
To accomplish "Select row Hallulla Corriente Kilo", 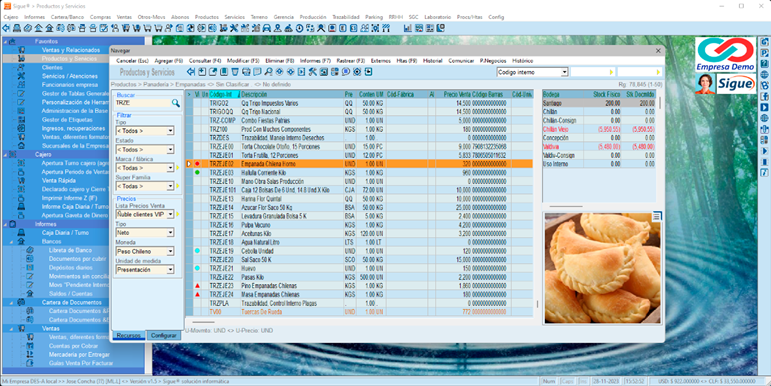I will (x=360, y=173).
